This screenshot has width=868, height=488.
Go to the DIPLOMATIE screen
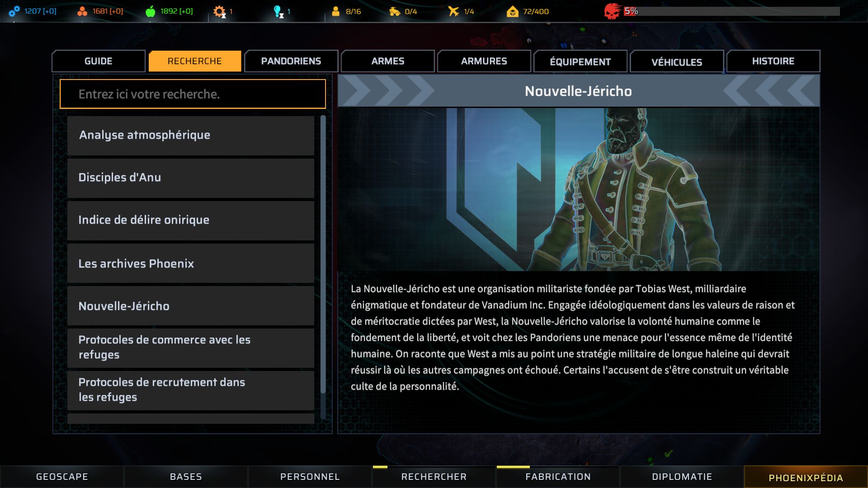click(x=682, y=477)
